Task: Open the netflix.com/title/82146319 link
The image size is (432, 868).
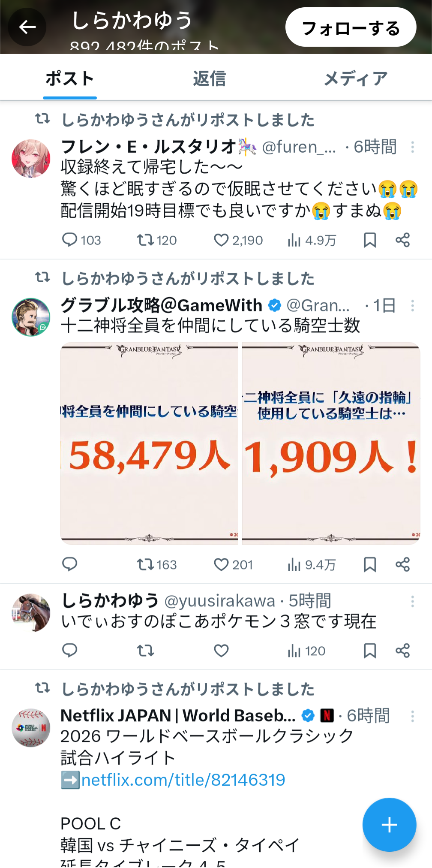Action: tap(183, 780)
